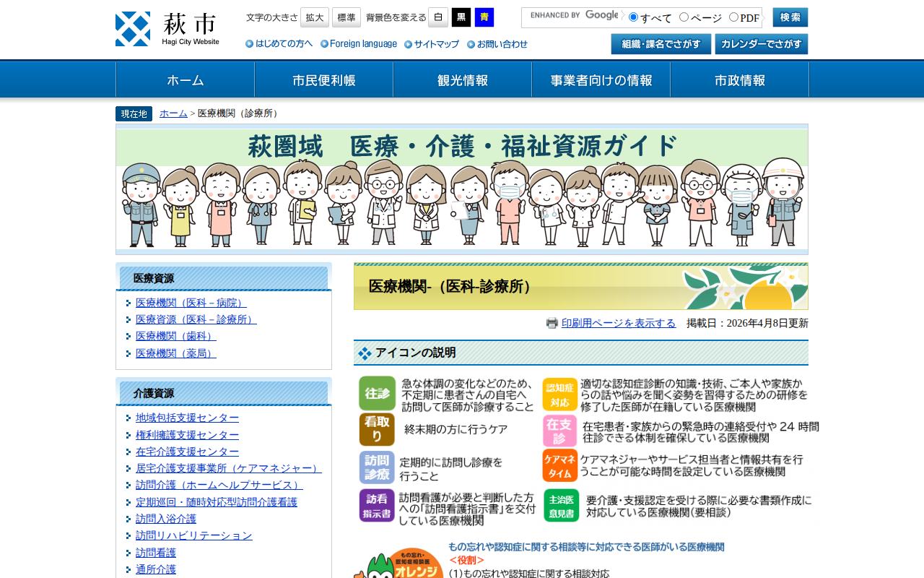Click the アイコンの説明 section heading
924x578 pixels.
pos(581,353)
